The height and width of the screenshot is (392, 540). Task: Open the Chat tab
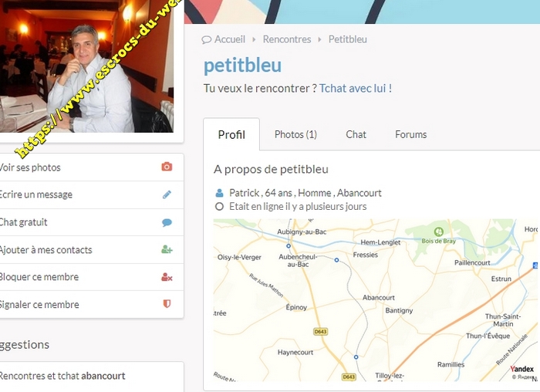click(x=356, y=134)
